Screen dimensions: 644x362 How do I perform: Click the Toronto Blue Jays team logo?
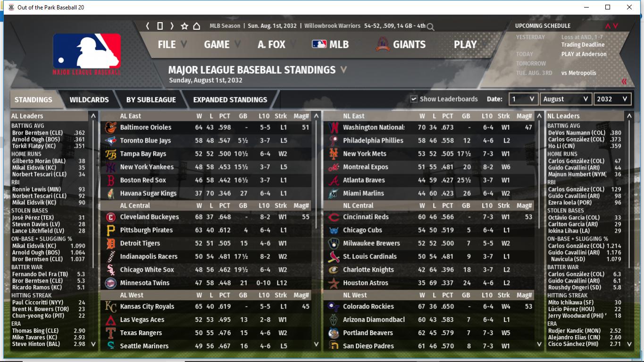(x=110, y=141)
